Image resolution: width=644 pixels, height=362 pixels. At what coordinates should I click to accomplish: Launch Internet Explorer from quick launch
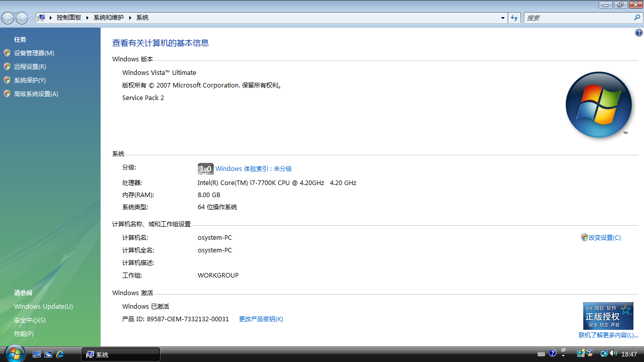point(60,354)
